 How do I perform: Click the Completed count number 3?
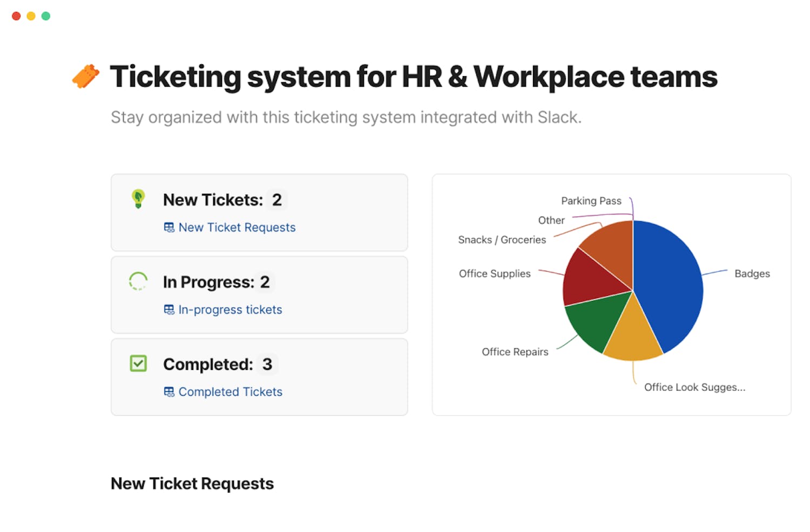pyautogui.click(x=267, y=364)
